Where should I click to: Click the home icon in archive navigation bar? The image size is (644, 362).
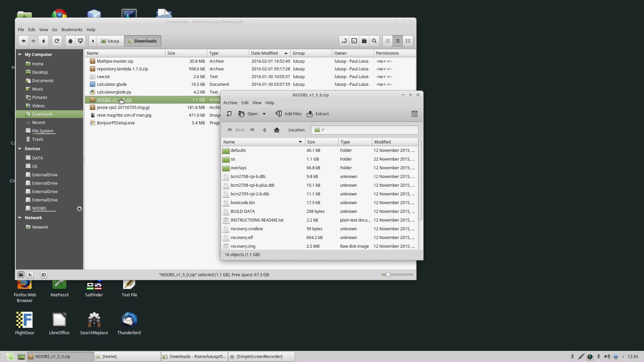coord(277,130)
